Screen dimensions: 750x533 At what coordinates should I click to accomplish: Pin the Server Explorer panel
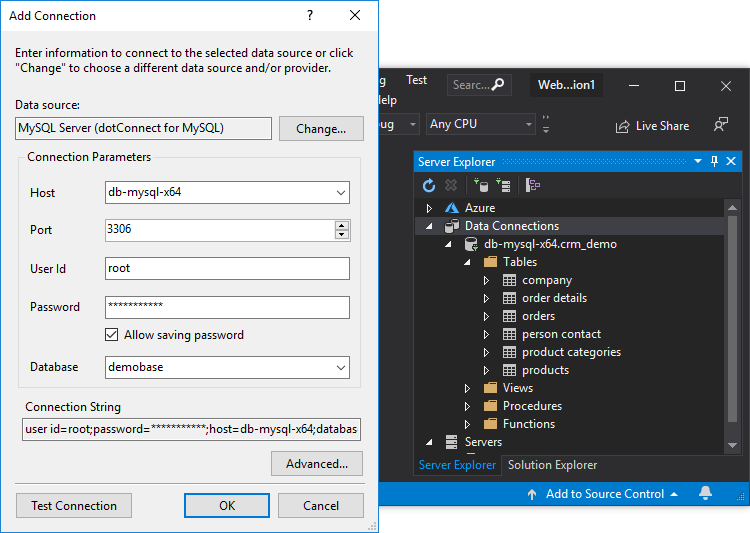coord(714,161)
